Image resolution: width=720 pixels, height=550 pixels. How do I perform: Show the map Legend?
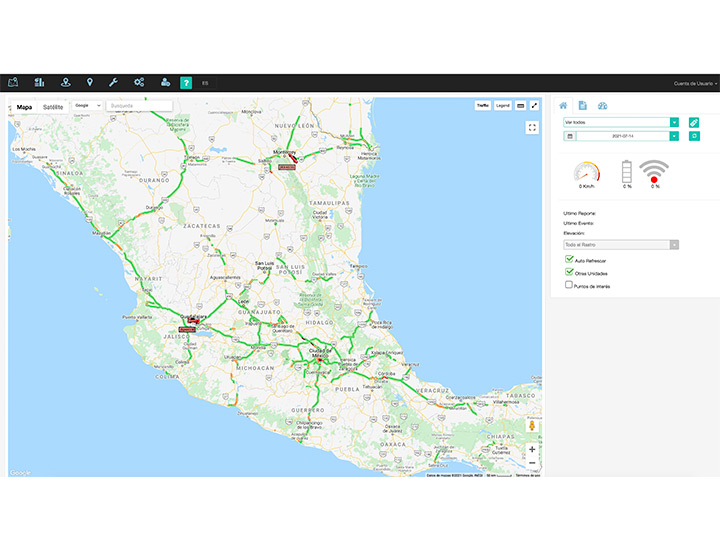503,106
